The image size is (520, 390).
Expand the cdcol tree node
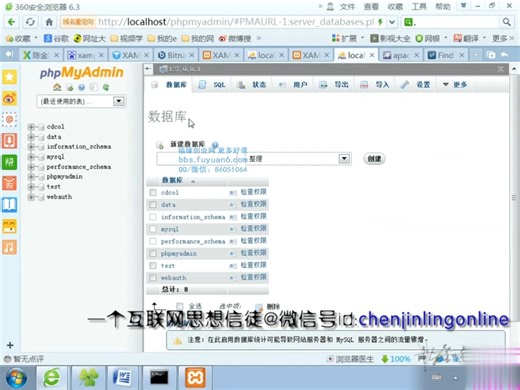[31, 127]
